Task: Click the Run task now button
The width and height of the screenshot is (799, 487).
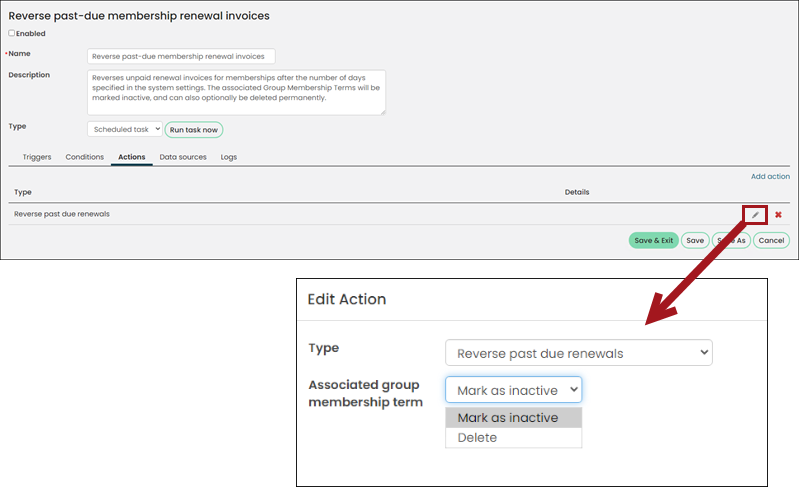Action: click(194, 129)
